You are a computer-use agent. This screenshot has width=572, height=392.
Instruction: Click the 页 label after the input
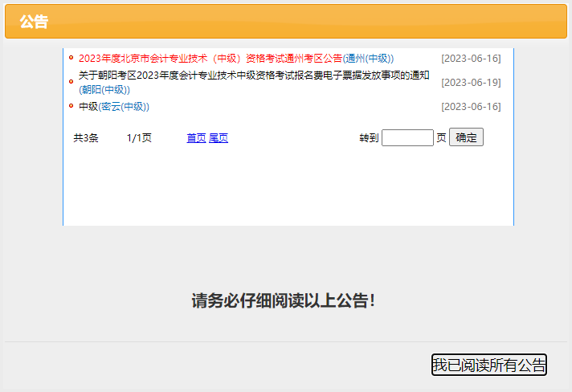point(441,138)
